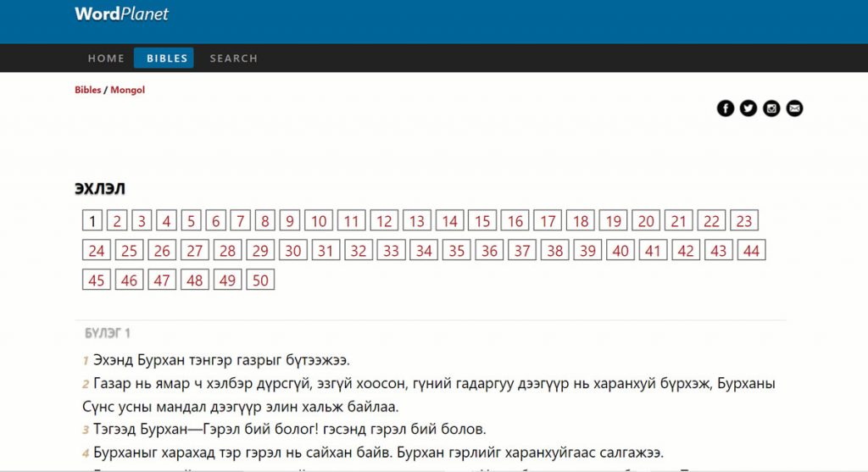The width and height of the screenshot is (868, 472).
Task: Go to chapter 2
Action: pyautogui.click(x=117, y=221)
